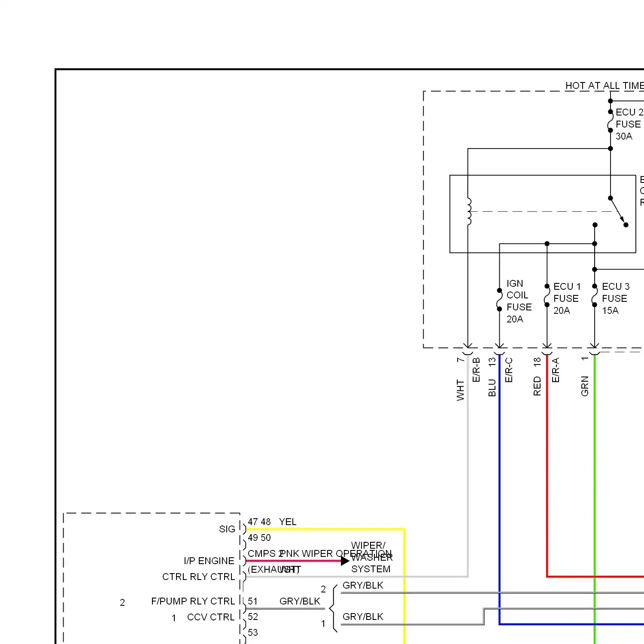
Task: Click the ECU 2 fuse symbol
Action: tap(610, 121)
